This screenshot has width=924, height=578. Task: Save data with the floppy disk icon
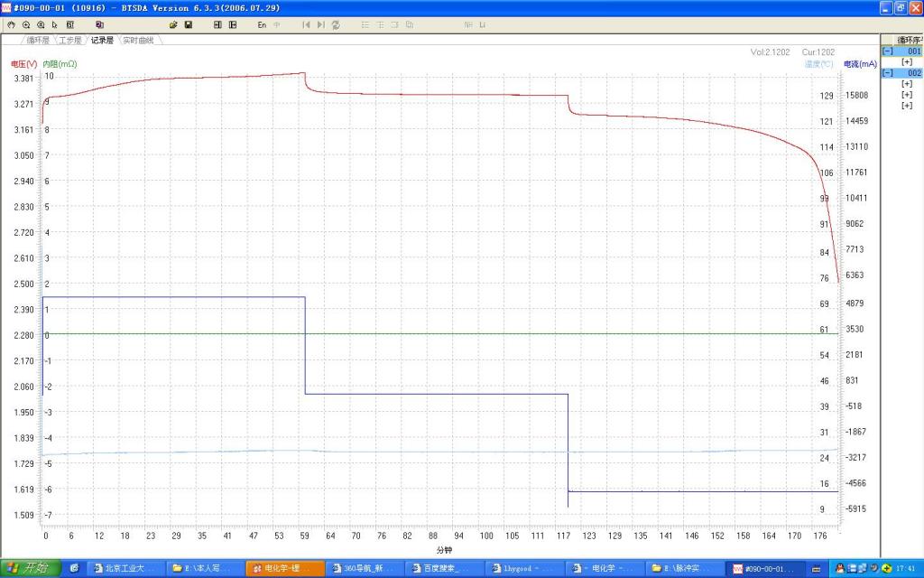tap(188, 24)
